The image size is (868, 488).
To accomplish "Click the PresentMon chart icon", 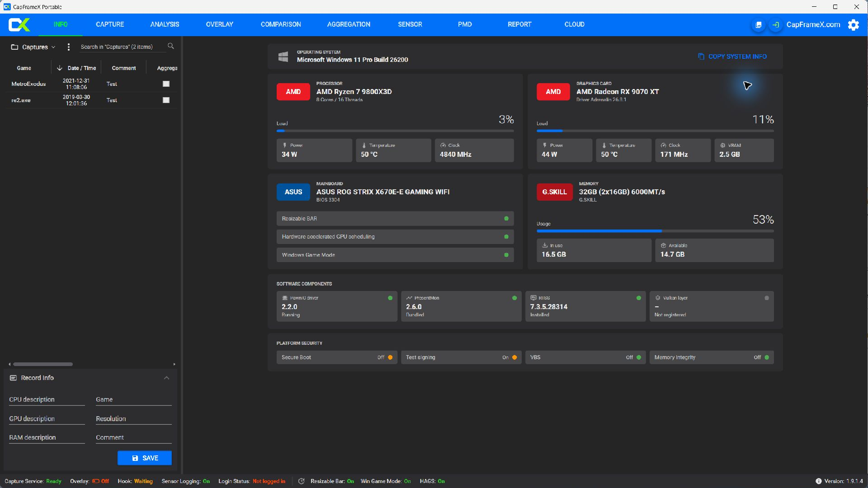I will 409,298.
